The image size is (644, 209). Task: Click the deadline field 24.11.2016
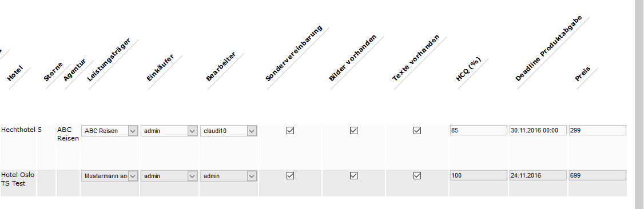point(538,175)
